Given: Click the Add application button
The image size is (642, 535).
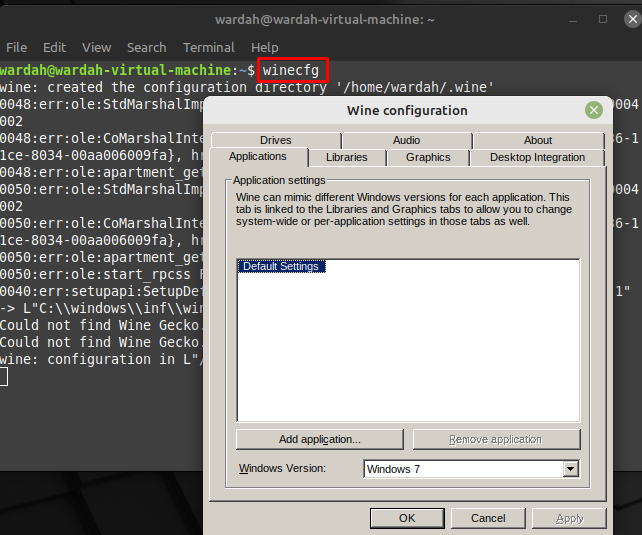Looking at the screenshot, I should [x=320, y=439].
